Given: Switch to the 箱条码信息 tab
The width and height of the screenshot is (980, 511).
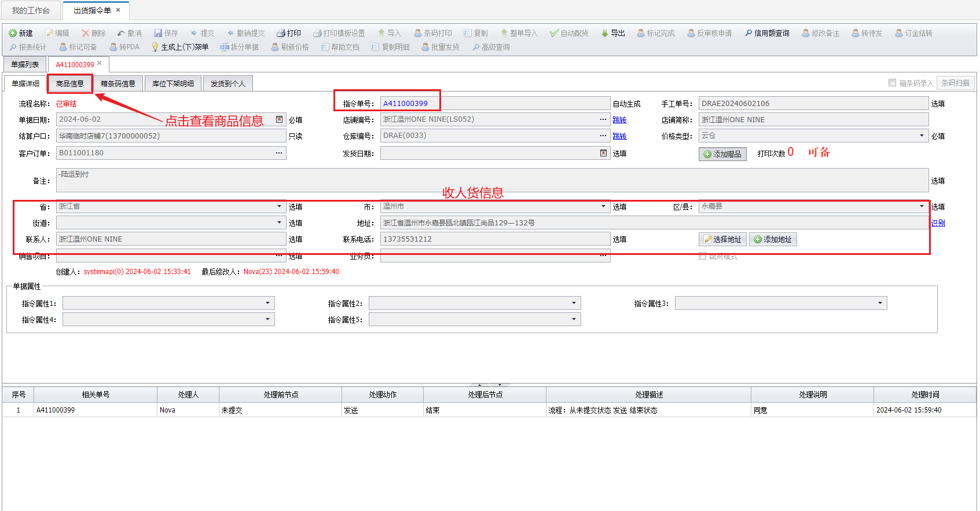Looking at the screenshot, I should point(118,83).
